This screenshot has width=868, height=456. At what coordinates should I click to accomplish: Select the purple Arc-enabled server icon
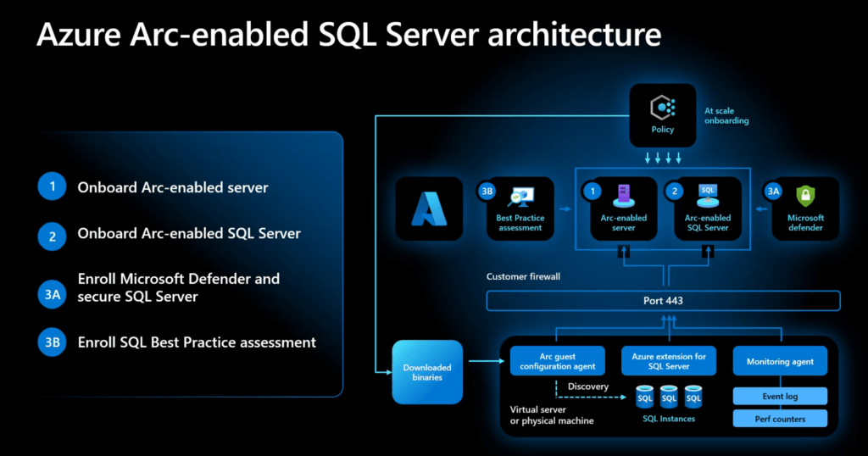624,196
